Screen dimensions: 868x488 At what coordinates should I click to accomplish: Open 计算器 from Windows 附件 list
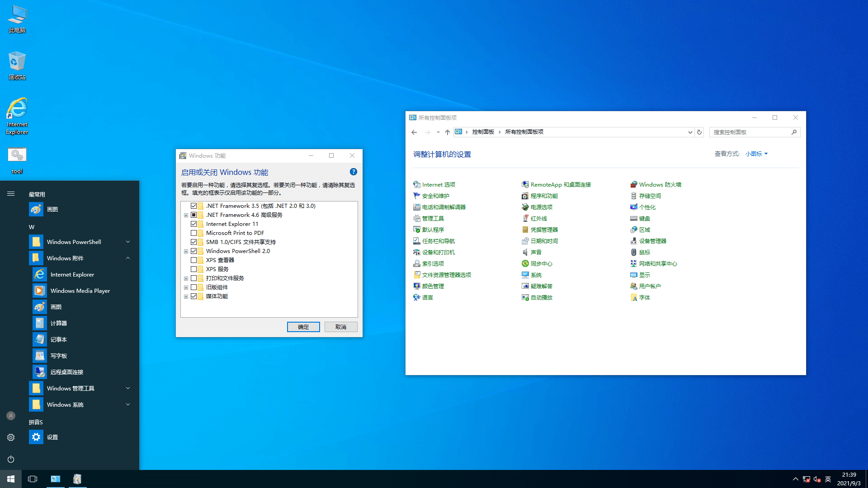[x=58, y=323]
